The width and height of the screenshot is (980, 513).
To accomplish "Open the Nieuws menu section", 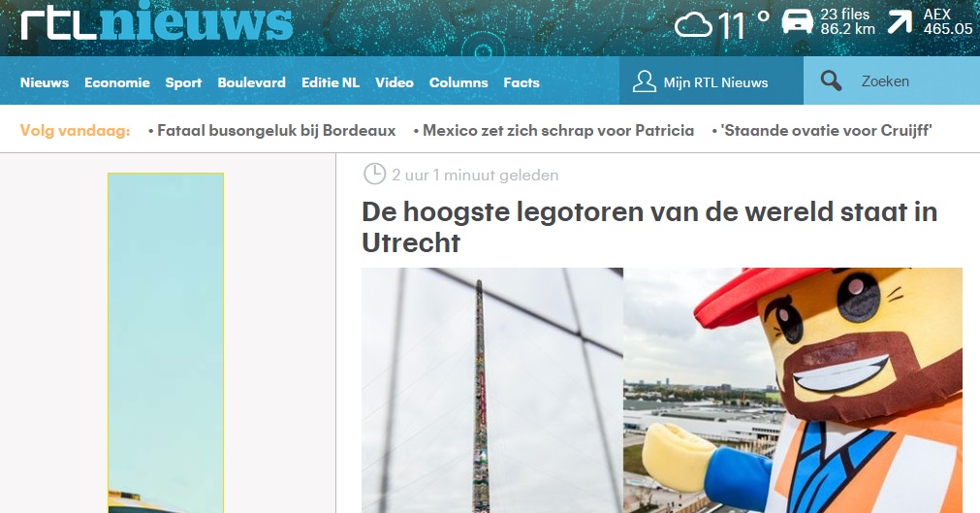I will tap(45, 82).
